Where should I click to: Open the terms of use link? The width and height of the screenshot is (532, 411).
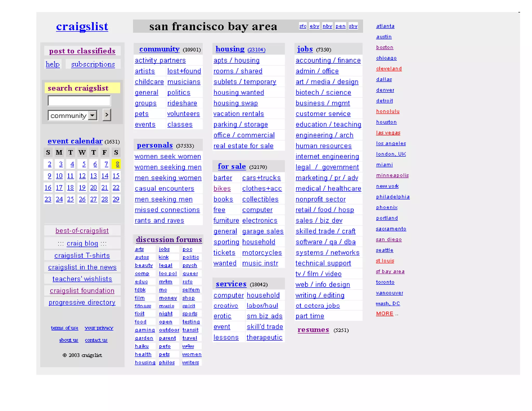(x=64, y=328)
